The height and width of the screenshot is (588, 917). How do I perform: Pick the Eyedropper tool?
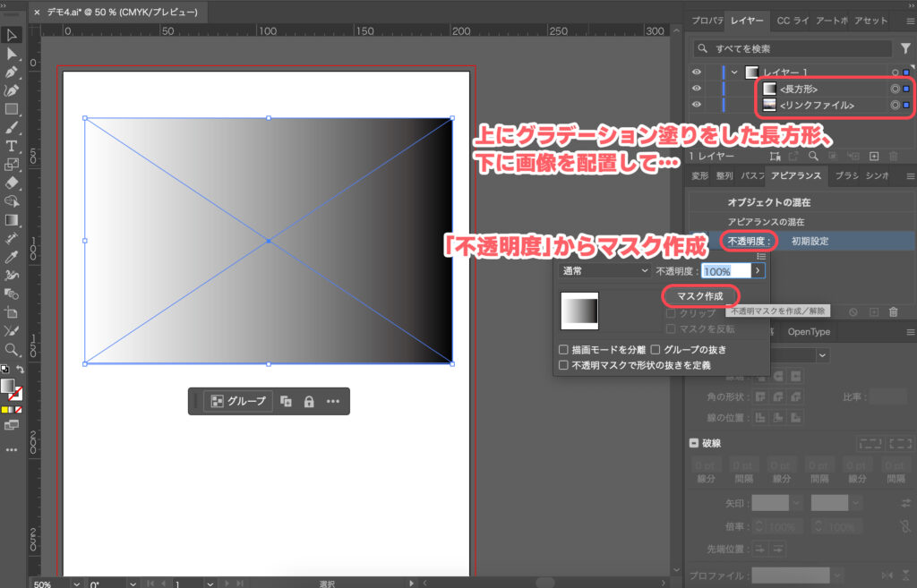coord(12,257)
